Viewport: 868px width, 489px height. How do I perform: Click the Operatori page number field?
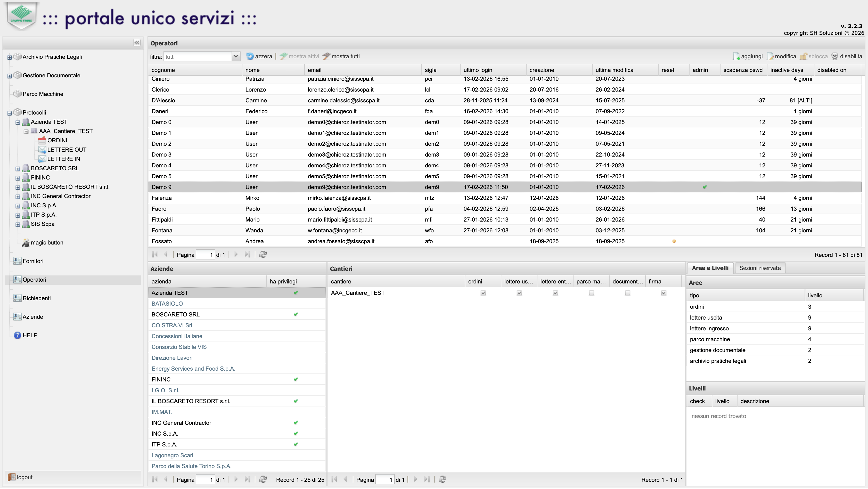click(205, 255)
